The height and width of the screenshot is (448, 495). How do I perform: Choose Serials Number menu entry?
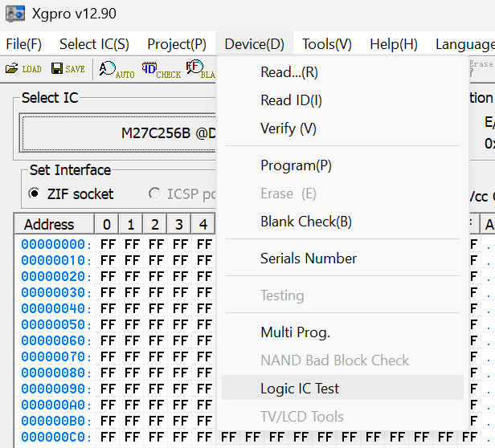tap(342, 259)
